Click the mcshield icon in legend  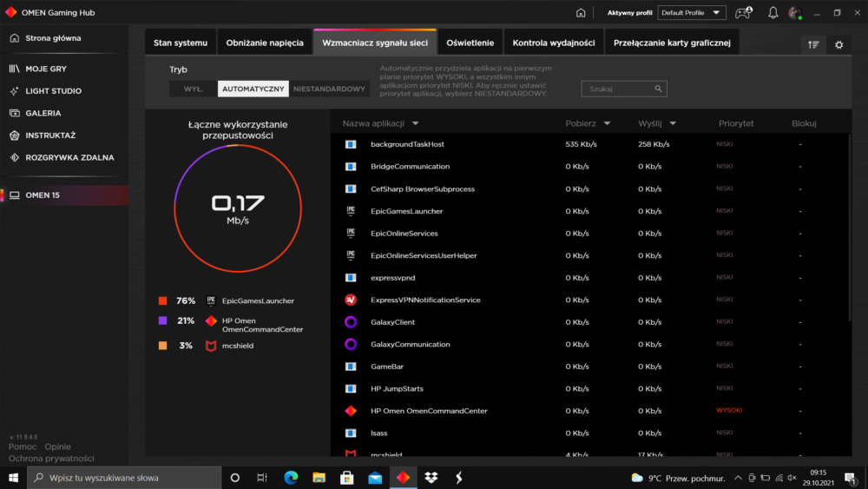pos(211,346)
